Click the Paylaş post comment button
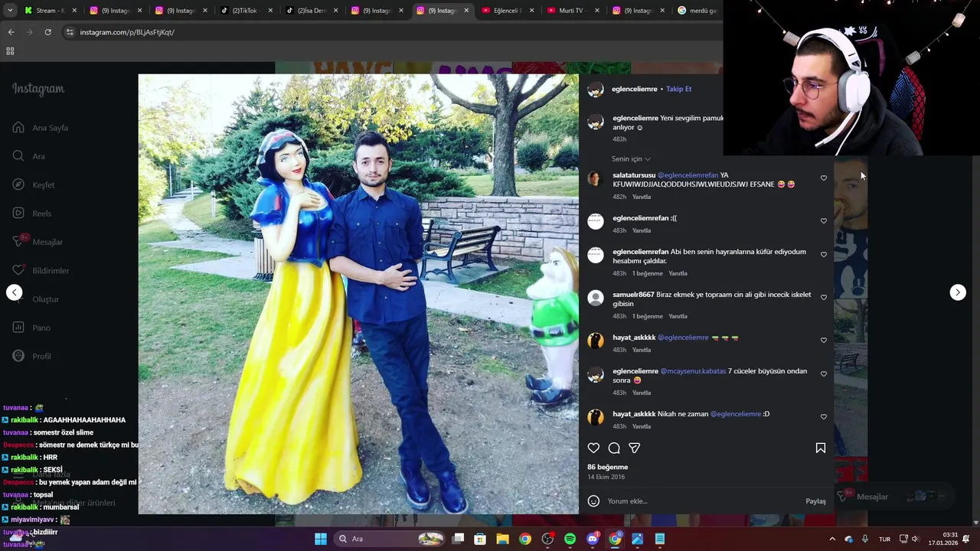 [815, 501]
